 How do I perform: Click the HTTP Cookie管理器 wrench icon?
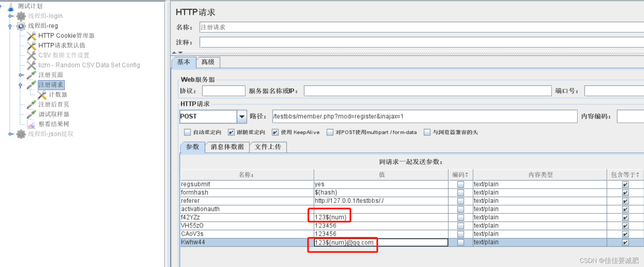(x=31, y=36)
